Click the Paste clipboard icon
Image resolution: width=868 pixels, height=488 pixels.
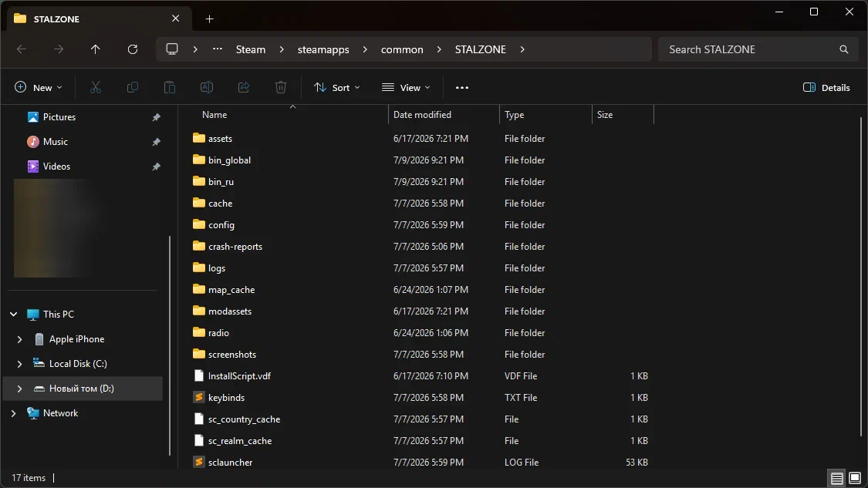click(170, 87)
